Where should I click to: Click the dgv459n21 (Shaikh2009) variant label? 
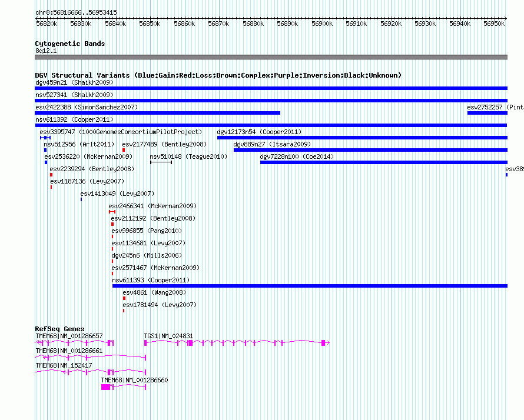[x=74, y=82]
